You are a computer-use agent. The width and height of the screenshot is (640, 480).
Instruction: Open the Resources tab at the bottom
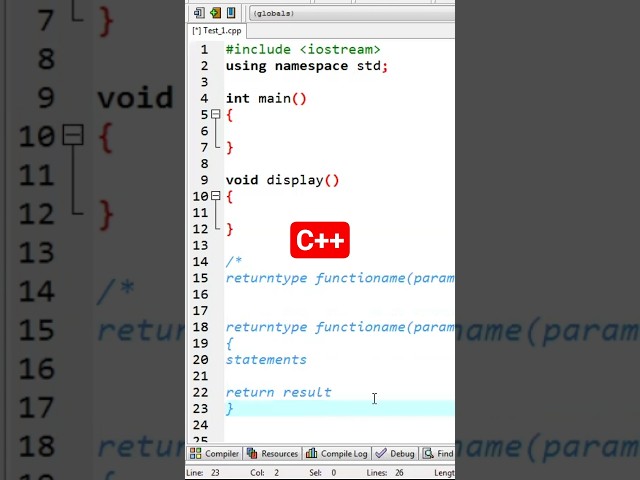click(x=273, y=453)
